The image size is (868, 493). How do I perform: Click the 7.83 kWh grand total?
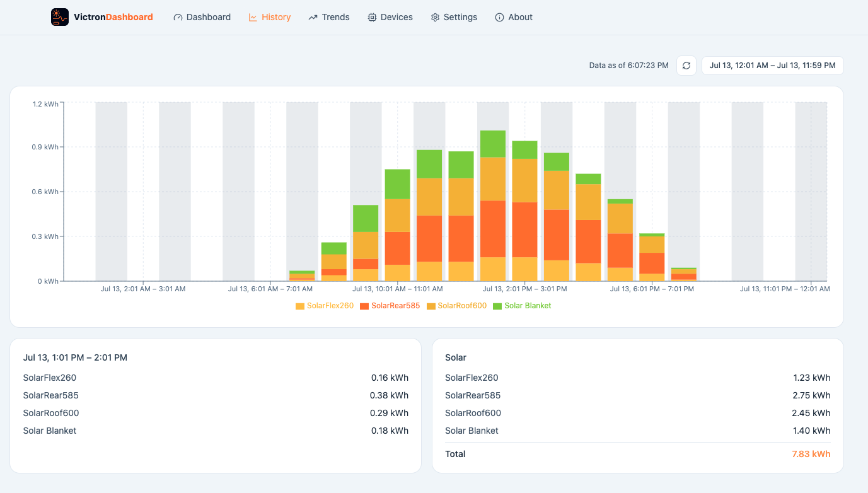tap(811, 454)
